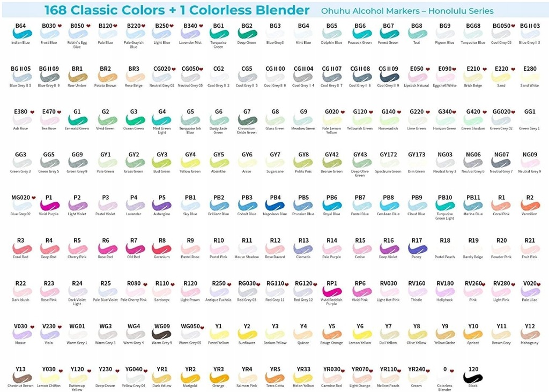Image resolution: width=549 pixels, height=392 pixels.
Task: Click the "Eggshell White" color name
Action: click(444, 86)
